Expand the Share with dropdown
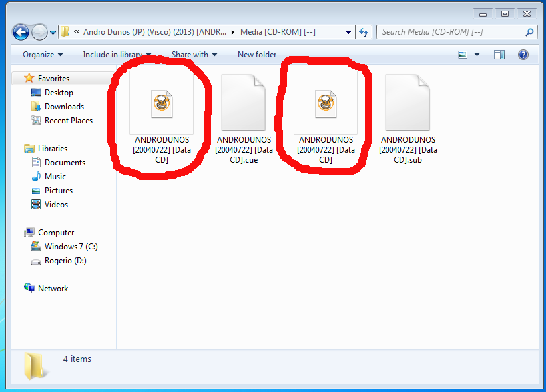546x392 pixels. coord(194,55)
